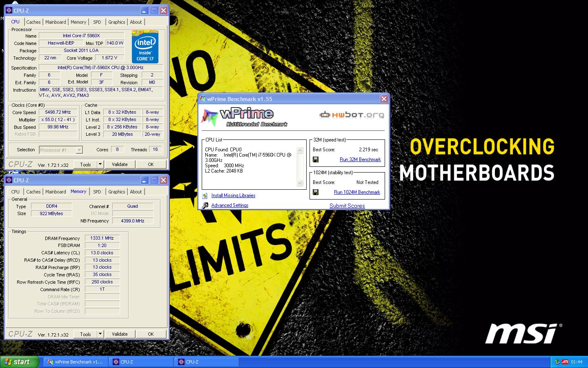Open SPD tab in top CPU-Z window
The image size is (588, 368).
97,22
